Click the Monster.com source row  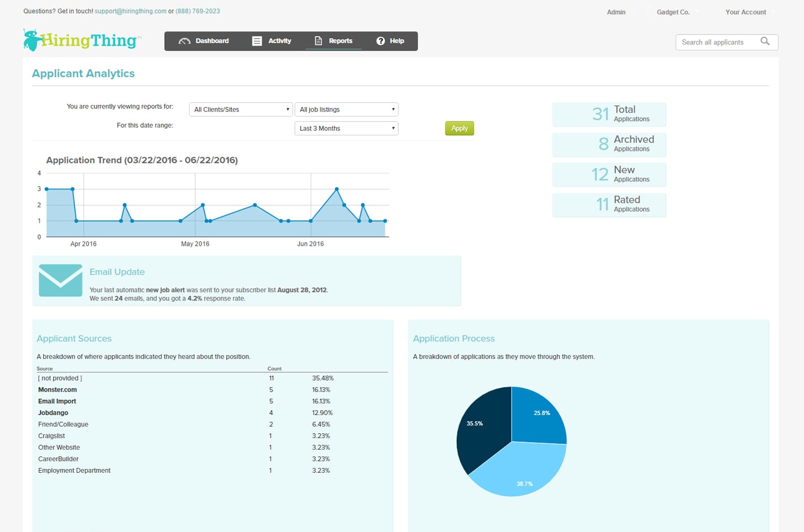tap(212, 389)
